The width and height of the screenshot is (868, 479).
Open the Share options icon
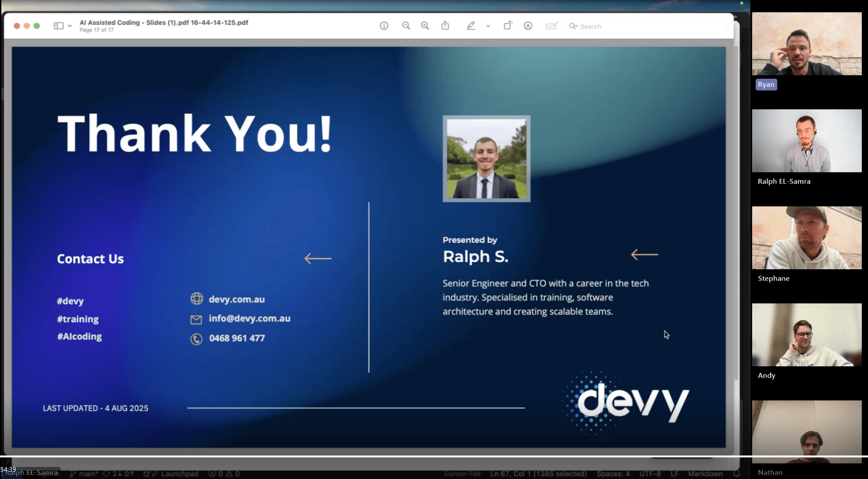pos(445,25)
